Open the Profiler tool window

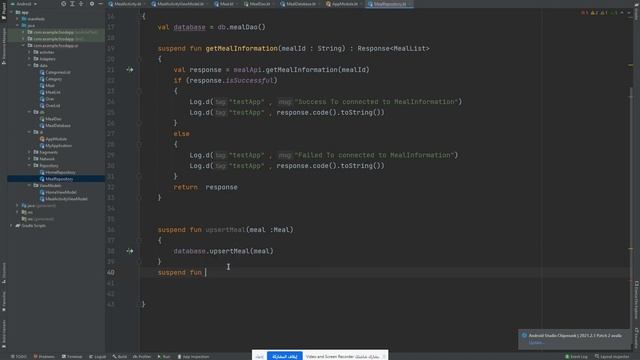click(142, 357)
